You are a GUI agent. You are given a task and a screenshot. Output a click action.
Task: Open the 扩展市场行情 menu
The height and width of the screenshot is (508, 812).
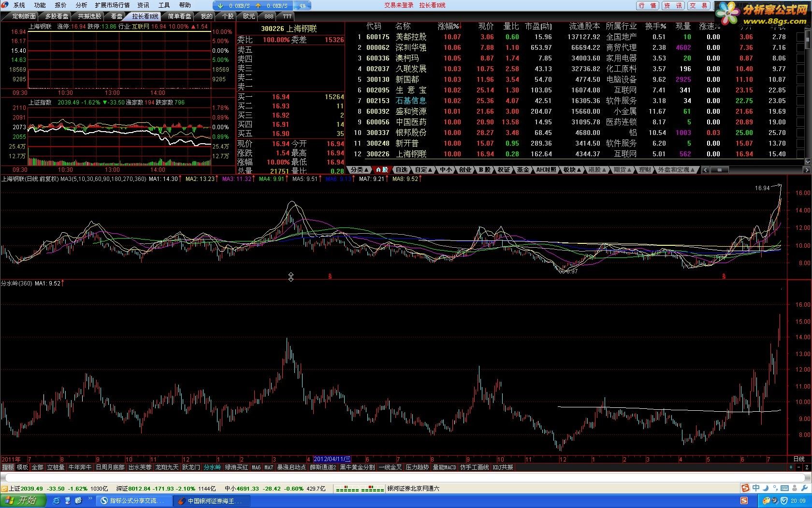click(113, 5)
